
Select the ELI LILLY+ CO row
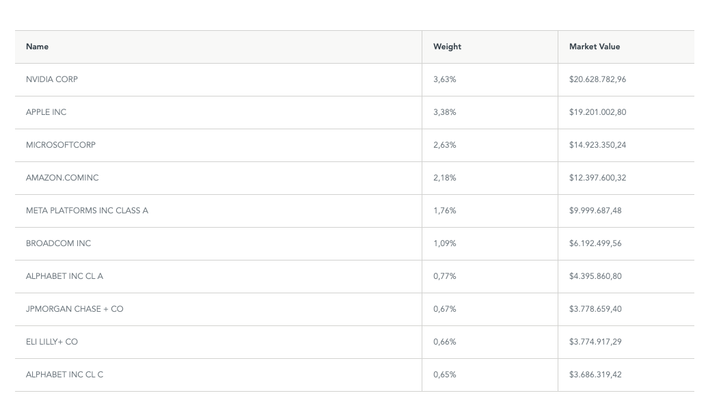pos(52,342)
